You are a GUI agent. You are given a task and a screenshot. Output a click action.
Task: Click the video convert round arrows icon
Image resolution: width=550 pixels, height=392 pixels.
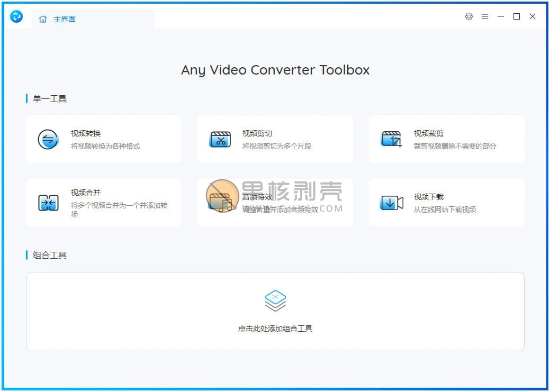click(48, 139)
